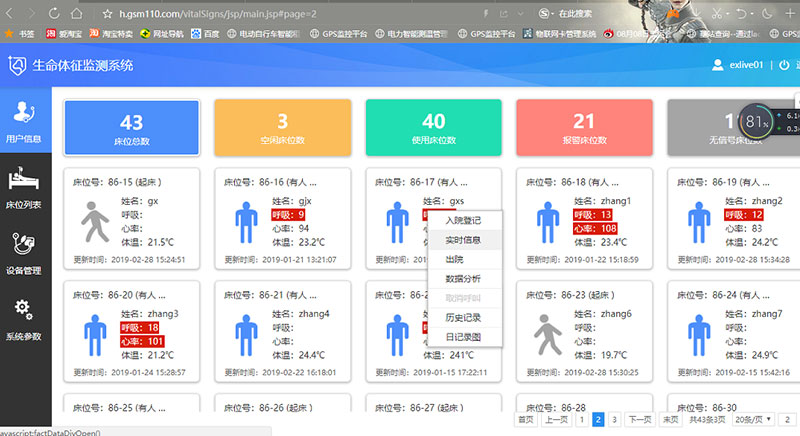Open 百度 bookmark
Screen dimensions: 800x436
205,34
